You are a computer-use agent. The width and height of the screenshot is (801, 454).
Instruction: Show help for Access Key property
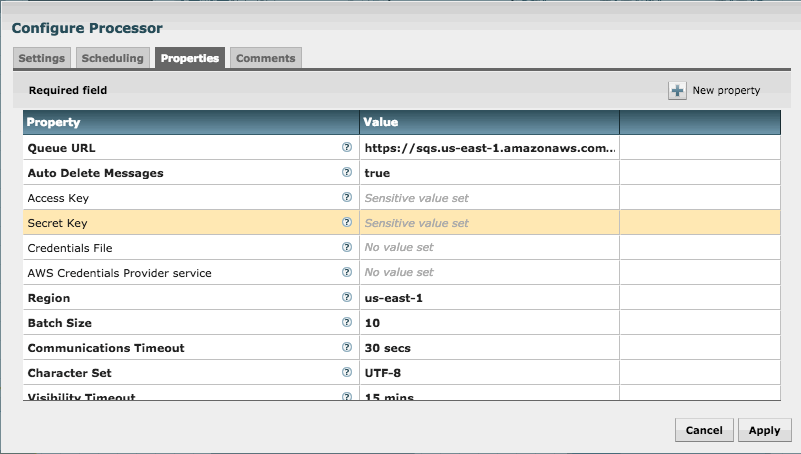[347, 197]
